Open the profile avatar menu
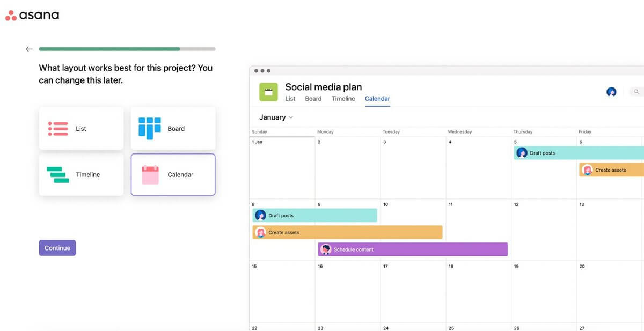Image resolution: width=644 pixels, height=331 pixels. [x=611, y=92]
